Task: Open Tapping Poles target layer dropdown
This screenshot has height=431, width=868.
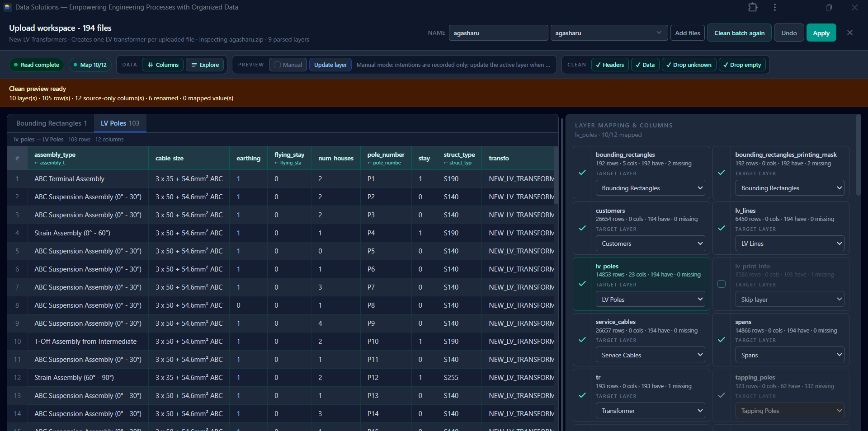Action: [x=789, y=411]
